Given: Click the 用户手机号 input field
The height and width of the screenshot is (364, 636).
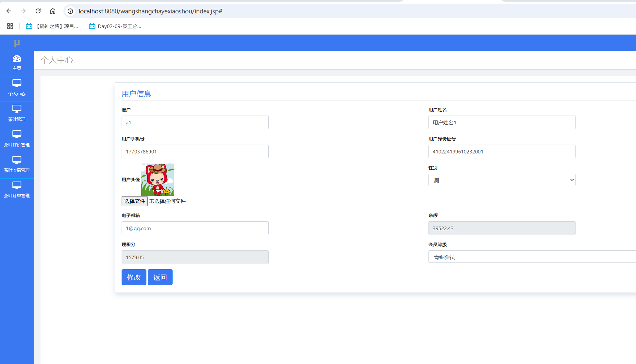Looking at the screenshot, I should [195, 151].
